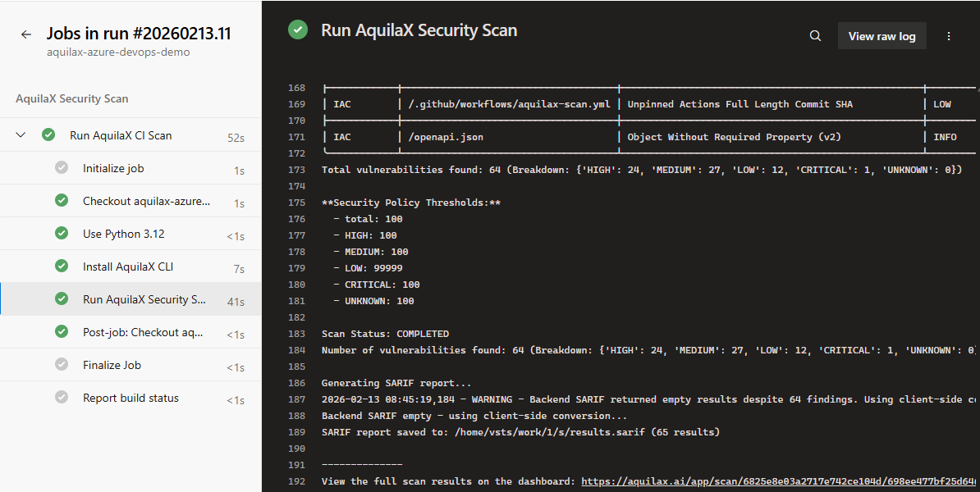Collapse the Run AquilaX CI Scan job
Screen dimensions: 980x492
coord(21,135)
